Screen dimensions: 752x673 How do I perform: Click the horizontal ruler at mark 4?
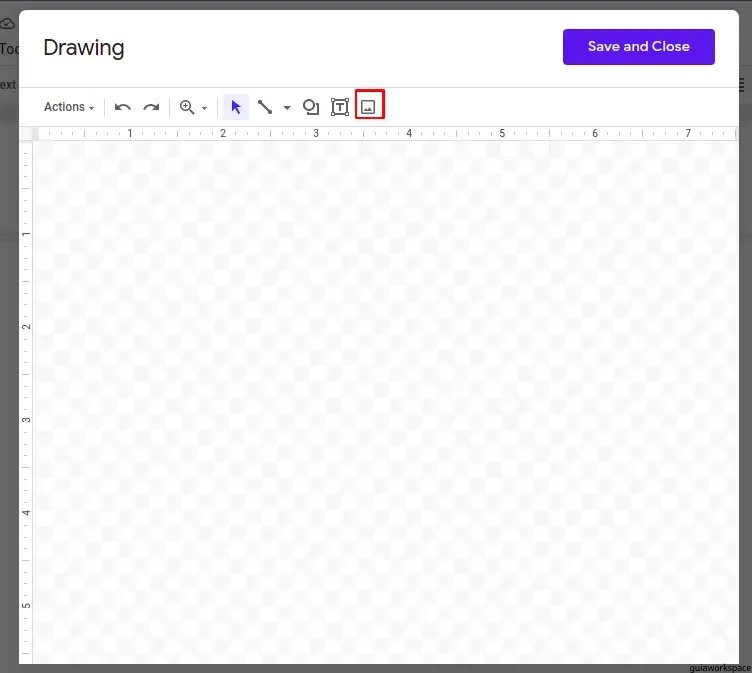pyautogui.click(x=409, y=133)
